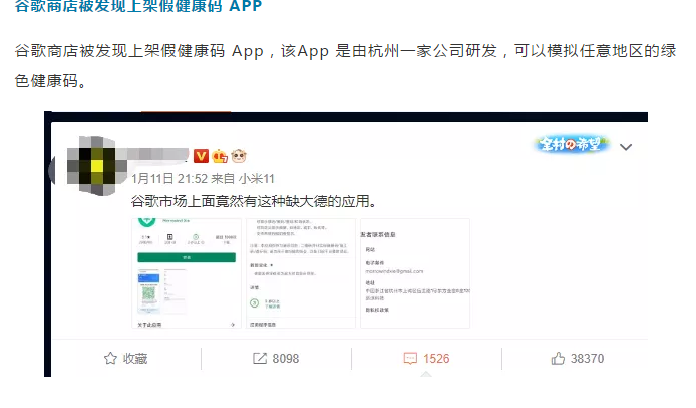Expand the chevron menu on the Weibo post
The image size is (696, 408).
[x=626, y=147]
